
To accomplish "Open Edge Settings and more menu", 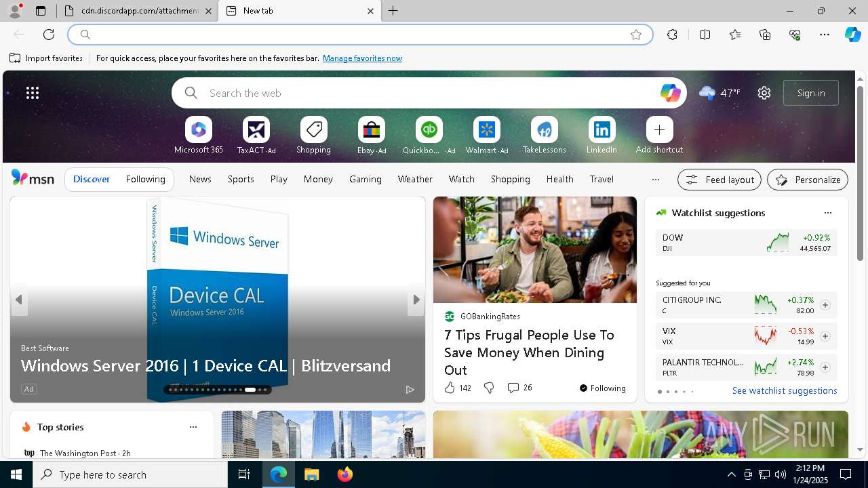I will (x=825, y=35).
